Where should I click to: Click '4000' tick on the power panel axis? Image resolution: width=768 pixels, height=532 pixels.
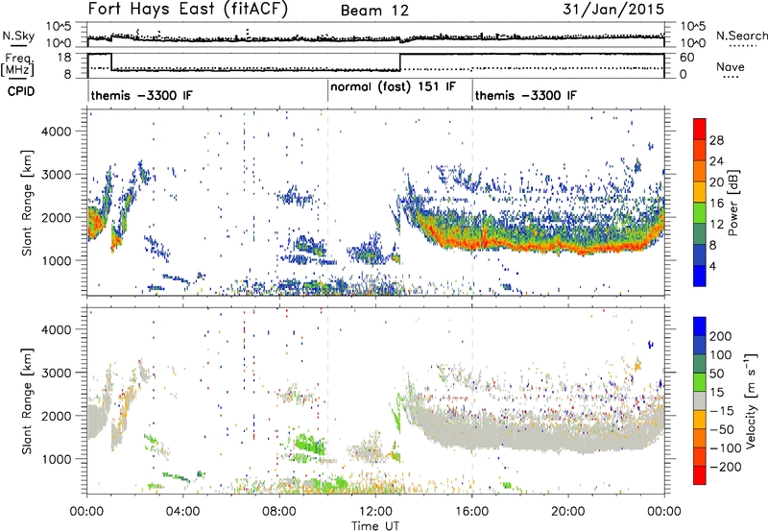[x=56, y=132]
